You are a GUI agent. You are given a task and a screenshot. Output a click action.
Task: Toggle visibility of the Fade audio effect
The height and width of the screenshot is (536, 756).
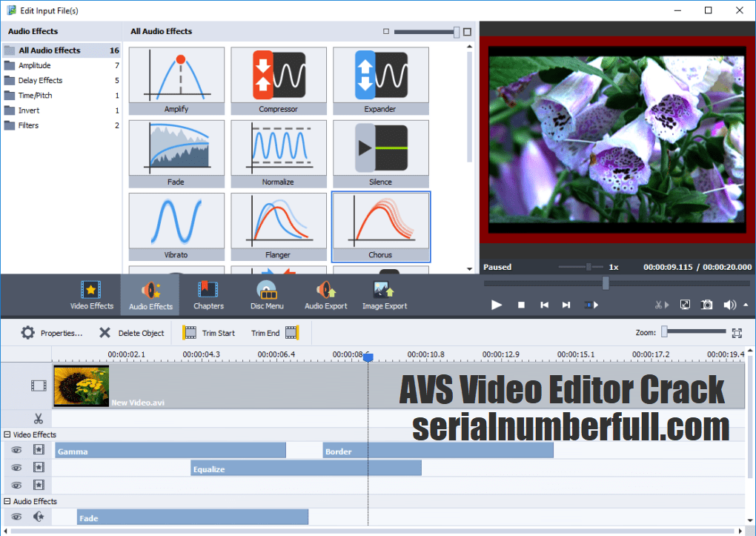click(16, 517)
